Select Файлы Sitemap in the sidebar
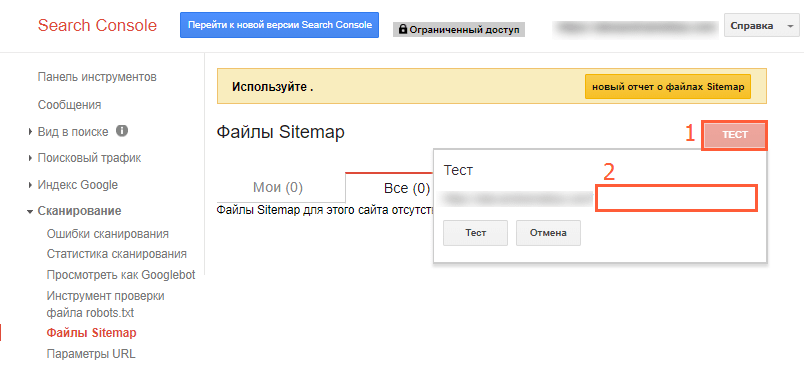This screenshot has height=374, width=804. 91,333
